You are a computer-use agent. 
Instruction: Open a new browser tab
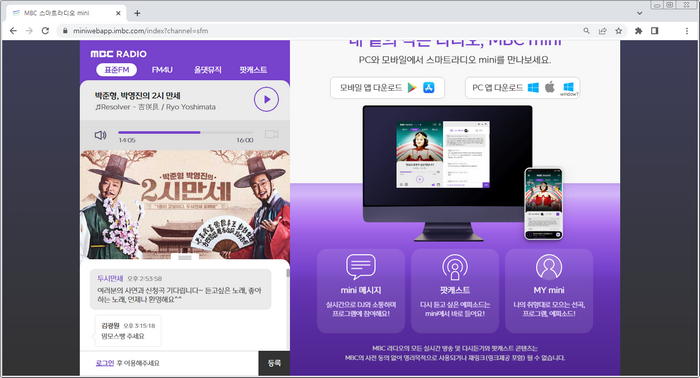pyautogui.click(x=138, y=13)
